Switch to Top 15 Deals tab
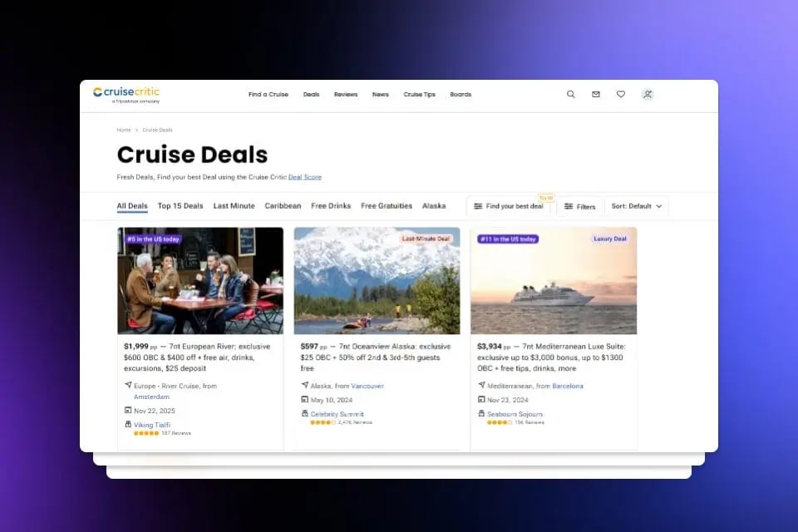The image size is (798, 532). (180, 206)
